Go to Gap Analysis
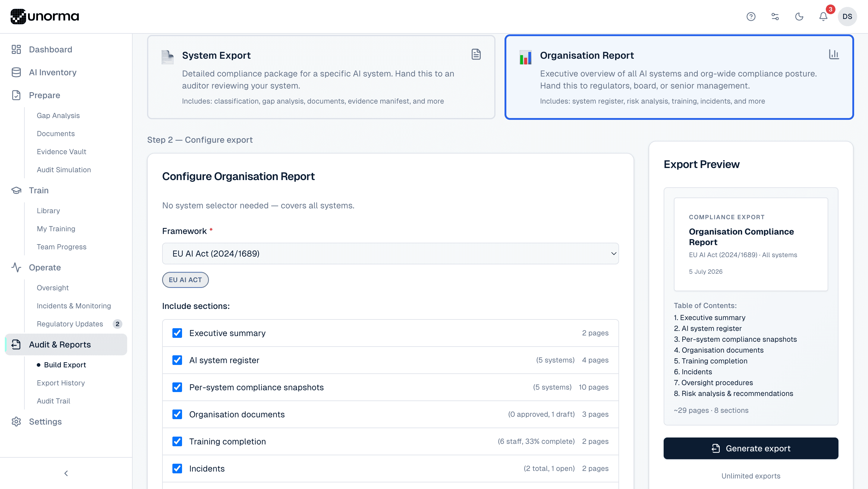 (x=58, y=115)
